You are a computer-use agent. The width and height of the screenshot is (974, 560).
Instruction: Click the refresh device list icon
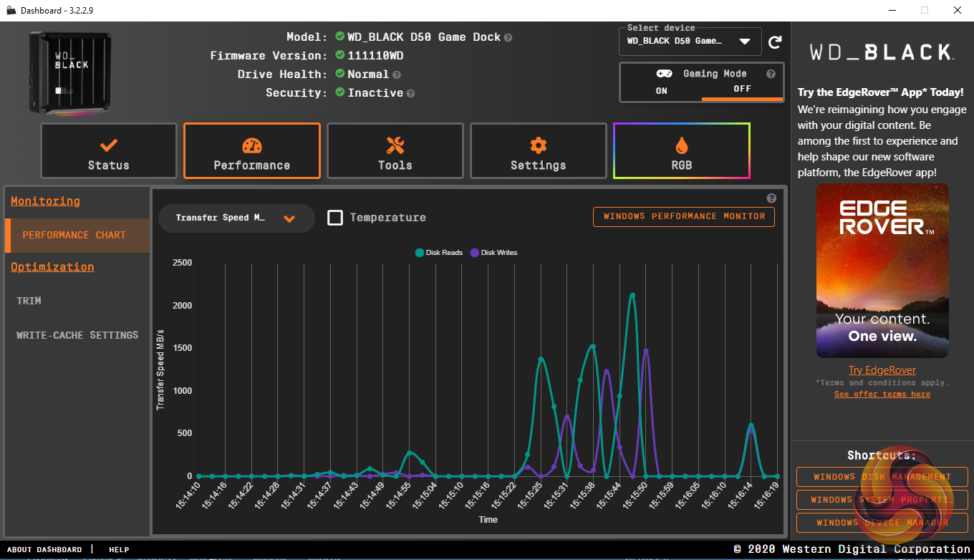[x=775, y=42]
